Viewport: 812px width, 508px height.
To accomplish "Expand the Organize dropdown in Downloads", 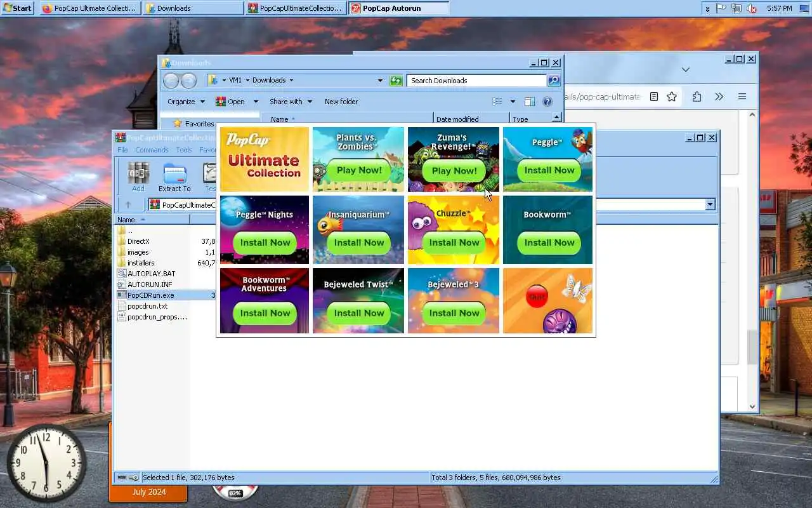I will pyautogui.click(x=202, y=102).
